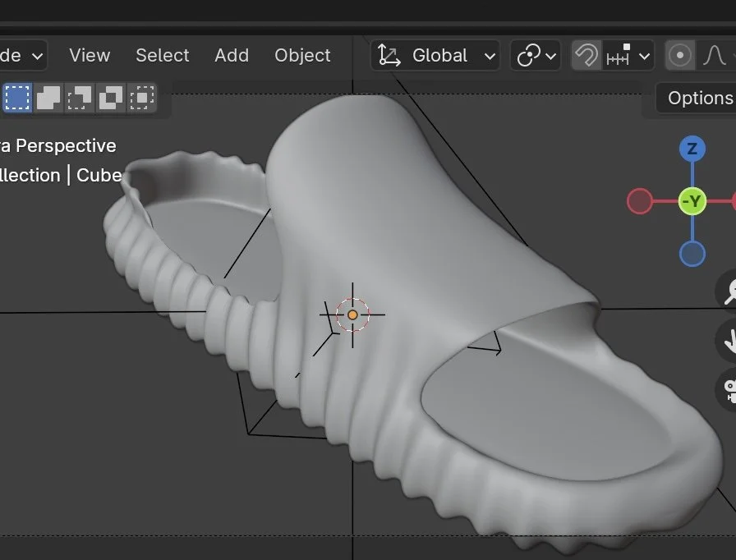Toggle the snap magnet icon
This screenshot has width=736, height=560.
click(x=586, y=56)
